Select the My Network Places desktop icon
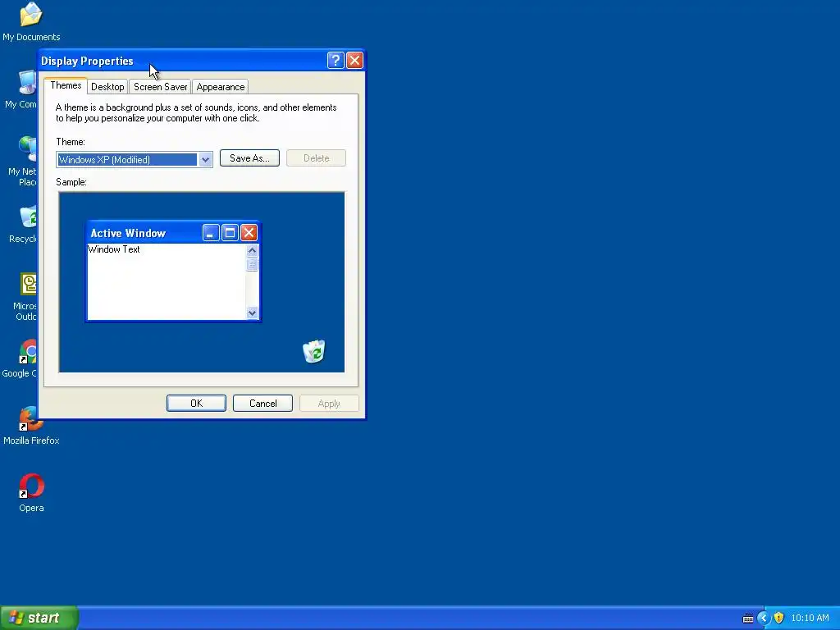 pyautogui.click(x=22, y=161)
